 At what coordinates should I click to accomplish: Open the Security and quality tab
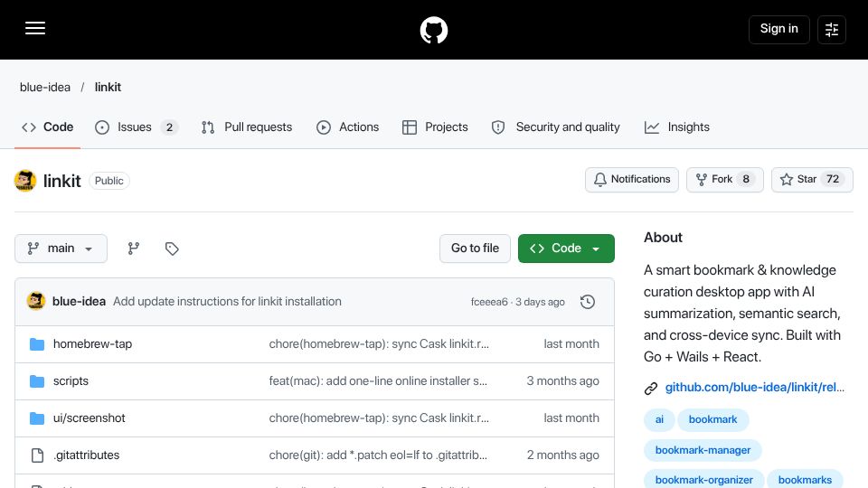(x=556, y=127)
